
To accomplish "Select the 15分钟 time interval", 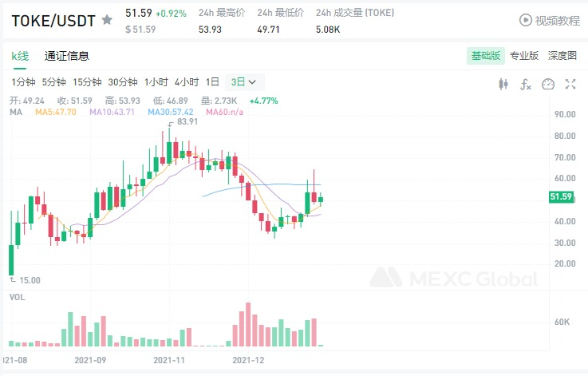I will point(87,81).
